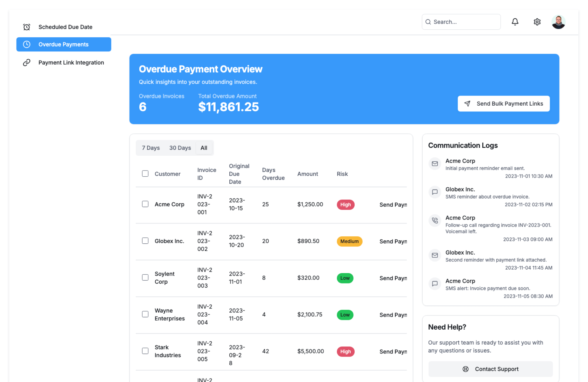Click the Overdue Payments clock icon
This screenshot has width=588, height=382.
click(x=27, y=44)
